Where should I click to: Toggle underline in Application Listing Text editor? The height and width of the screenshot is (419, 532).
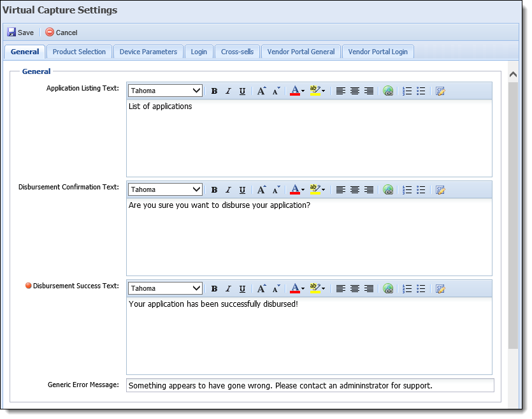tap(242, 91)
